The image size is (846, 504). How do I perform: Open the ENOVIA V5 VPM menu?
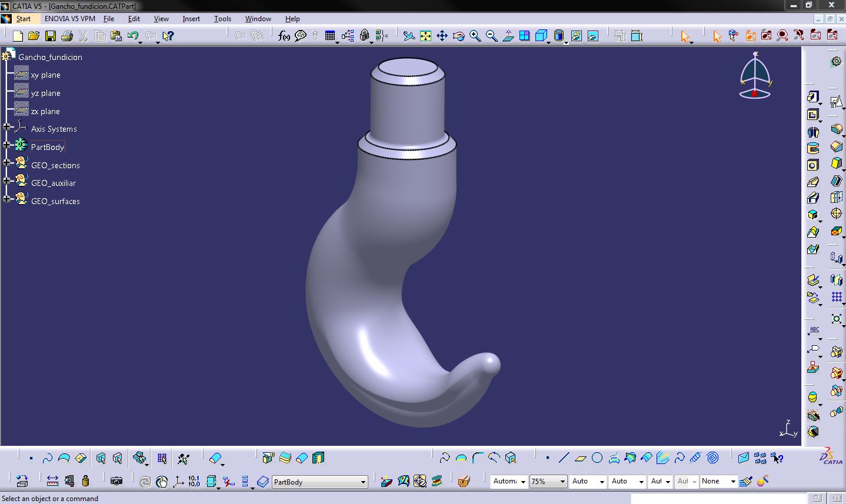pyautogui.click(x=70, y=19)
